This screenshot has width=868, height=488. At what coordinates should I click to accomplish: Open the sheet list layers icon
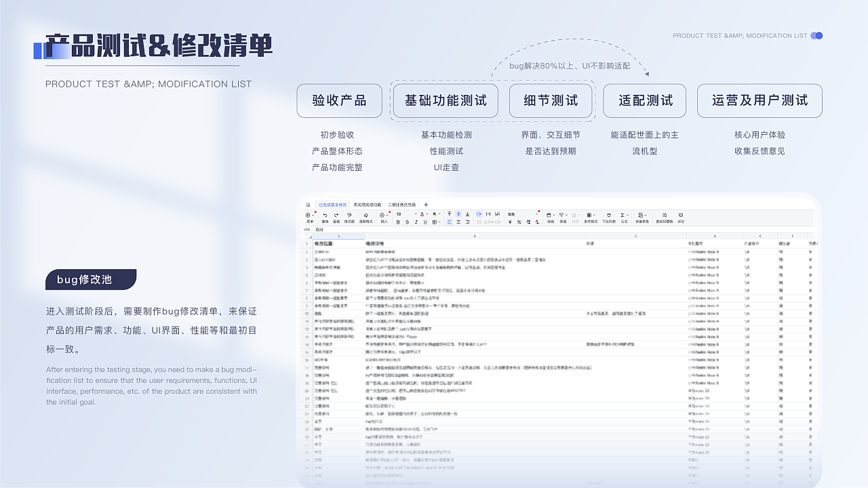click(x=308, y=205)
